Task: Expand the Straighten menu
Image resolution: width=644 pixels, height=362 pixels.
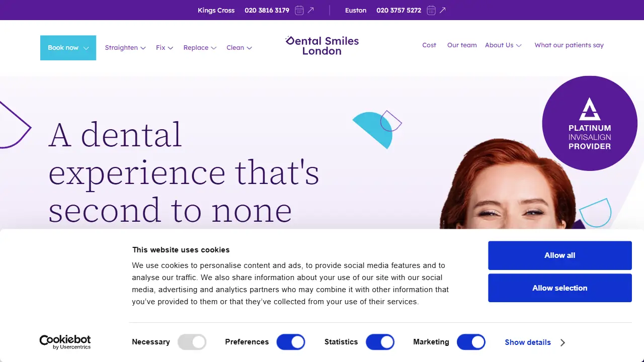Action: (x=125, y=48)
